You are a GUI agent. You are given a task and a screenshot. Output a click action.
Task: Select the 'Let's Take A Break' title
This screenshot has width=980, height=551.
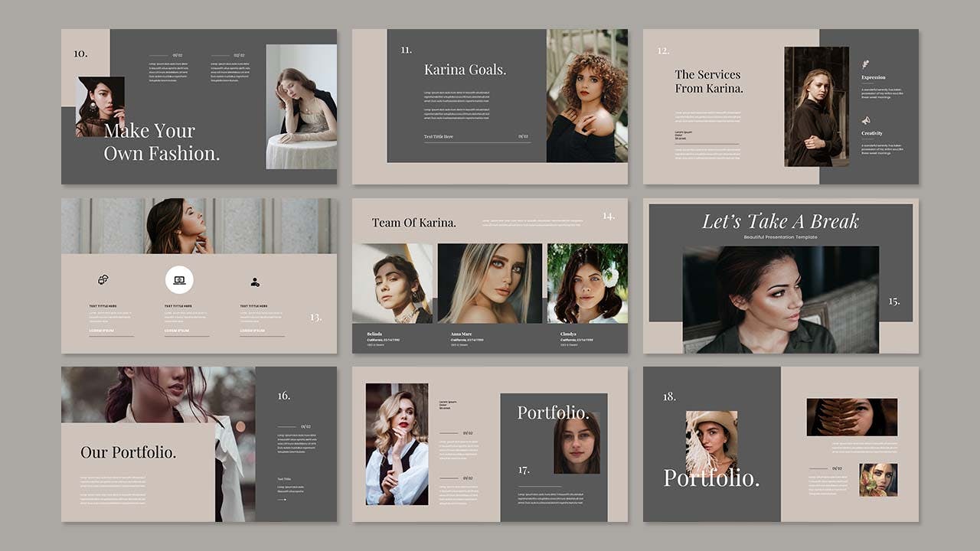(x=780, y=222)
